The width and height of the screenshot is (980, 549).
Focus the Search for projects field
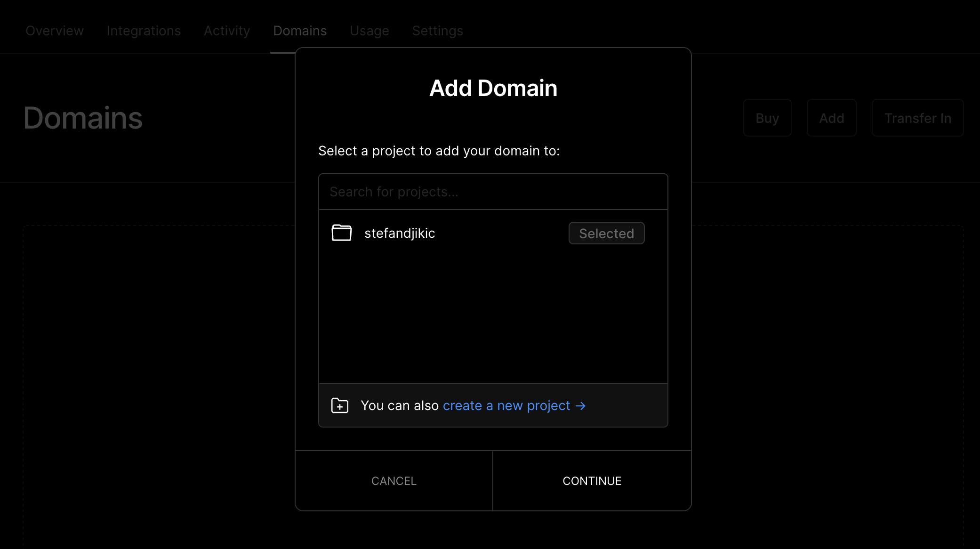pos(493,192)
